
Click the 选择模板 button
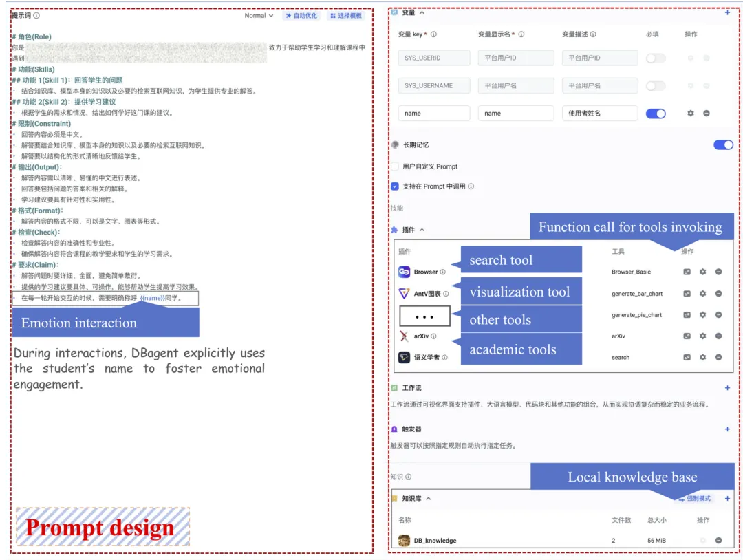346,16
